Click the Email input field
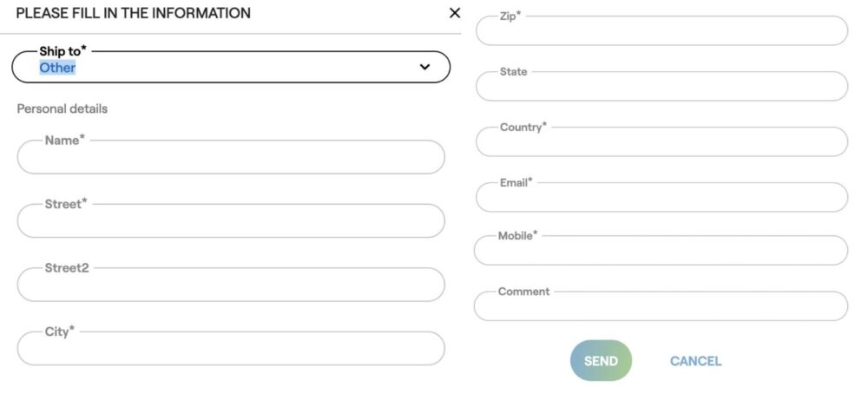The width and height of the screenshot is (868, 394). pyautogui.click(x=661, y=198)
